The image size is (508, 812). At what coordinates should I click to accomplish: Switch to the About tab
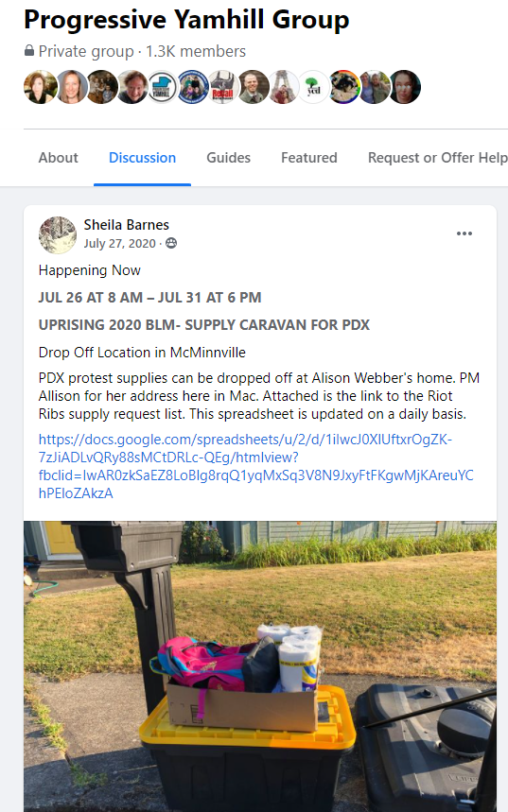coord(58,158)
